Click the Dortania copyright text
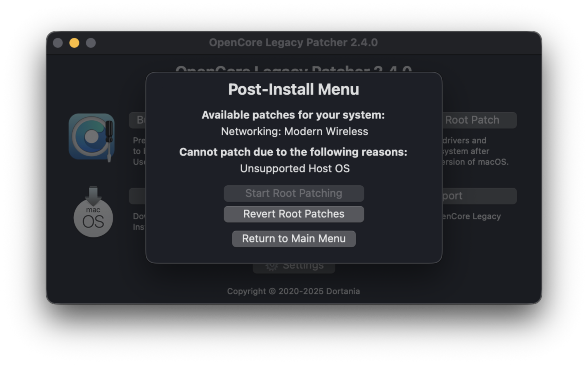Image resolution: width=588 pixels, height=365 pixels. (293, 291)
